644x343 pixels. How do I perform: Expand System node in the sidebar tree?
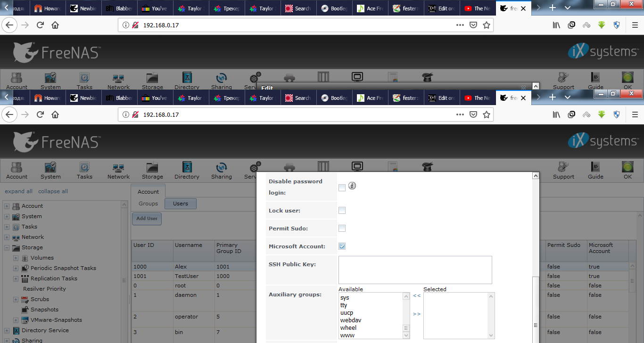[7, 216]
